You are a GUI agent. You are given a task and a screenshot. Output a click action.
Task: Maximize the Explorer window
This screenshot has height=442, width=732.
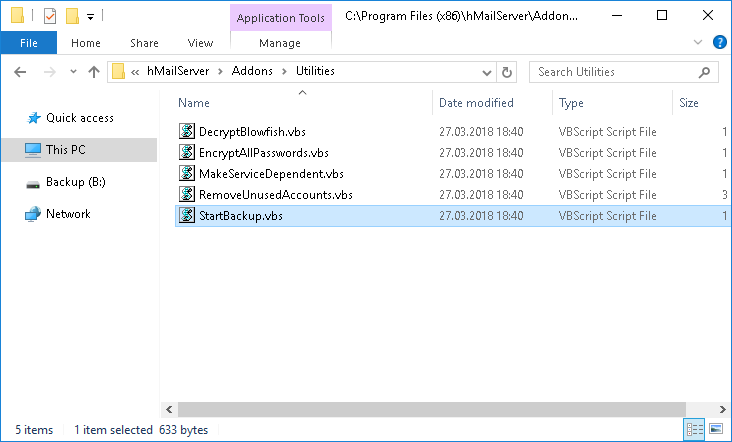click(662, 15)
